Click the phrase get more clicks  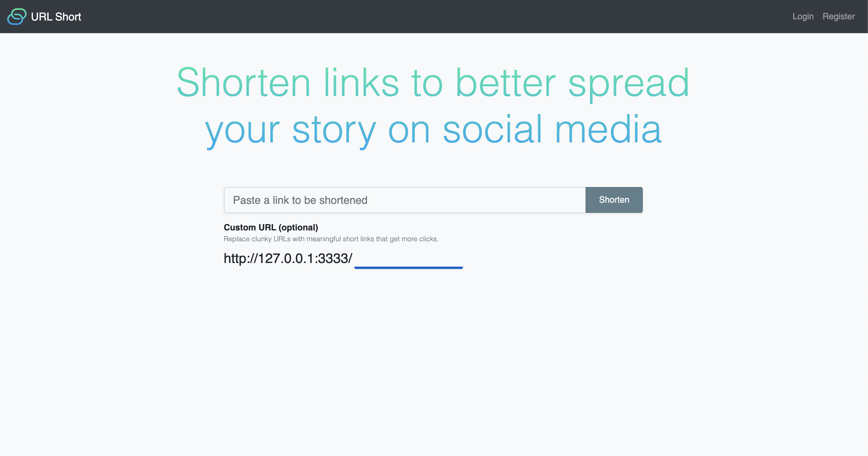tap(413, 239)
